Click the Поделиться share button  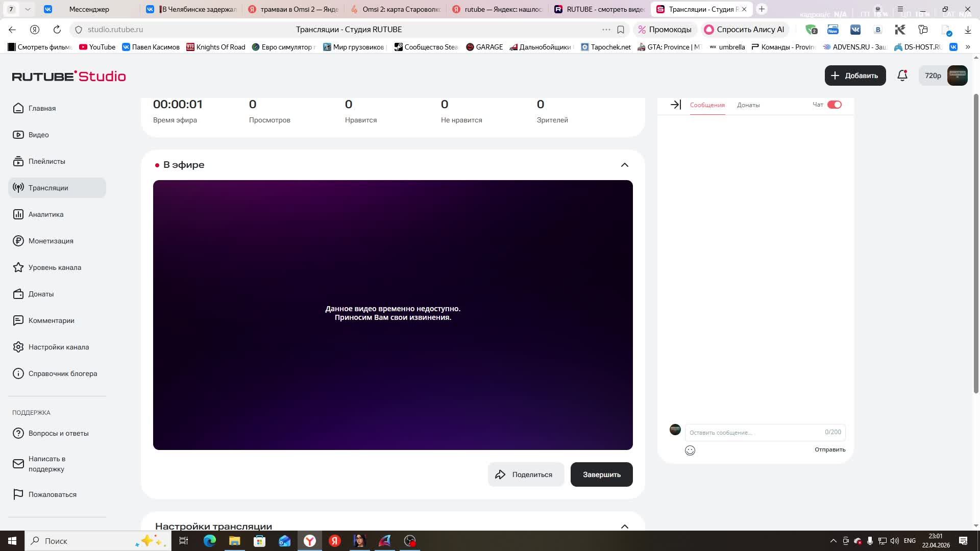pos(525,474)
